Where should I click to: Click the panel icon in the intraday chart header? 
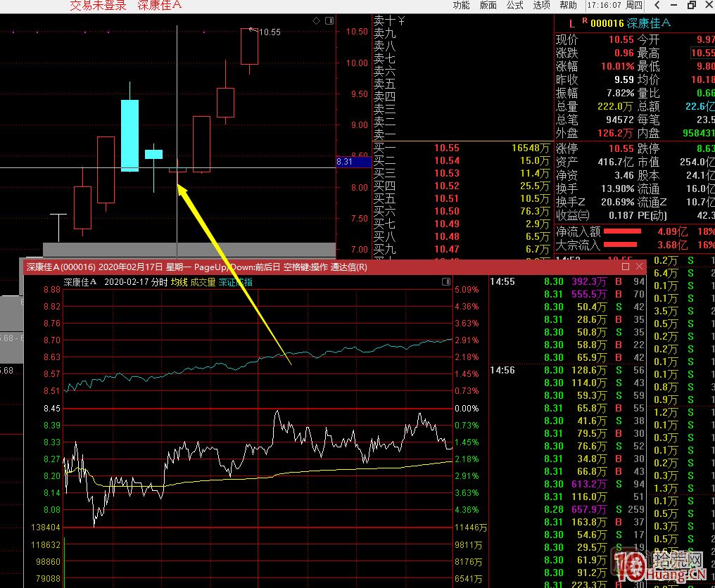click(445, 281)
